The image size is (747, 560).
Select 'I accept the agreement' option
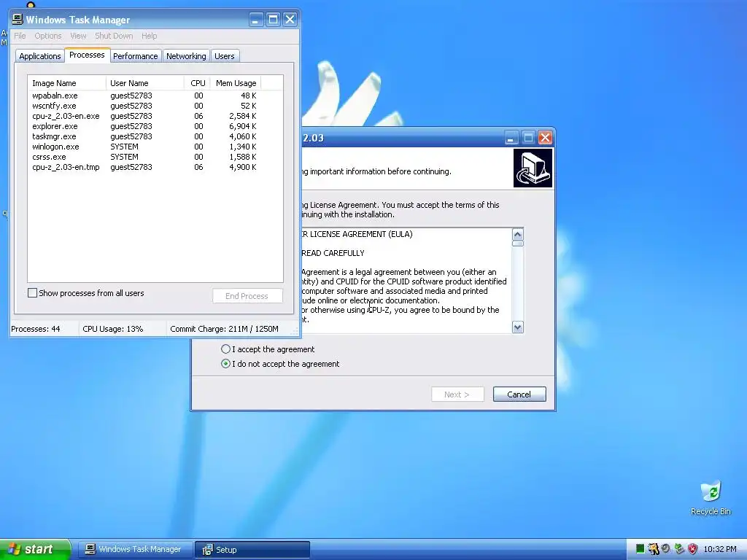click(x=268, y=349)
